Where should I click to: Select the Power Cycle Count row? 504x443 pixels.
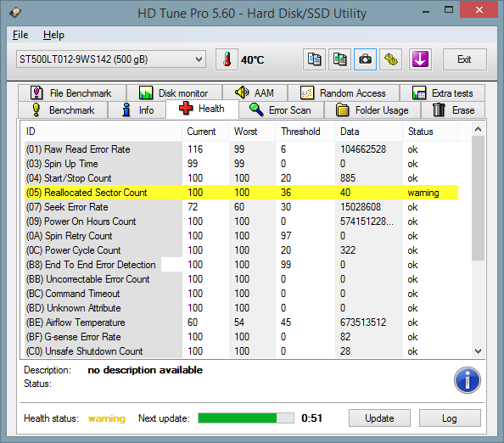click(241, 250)
